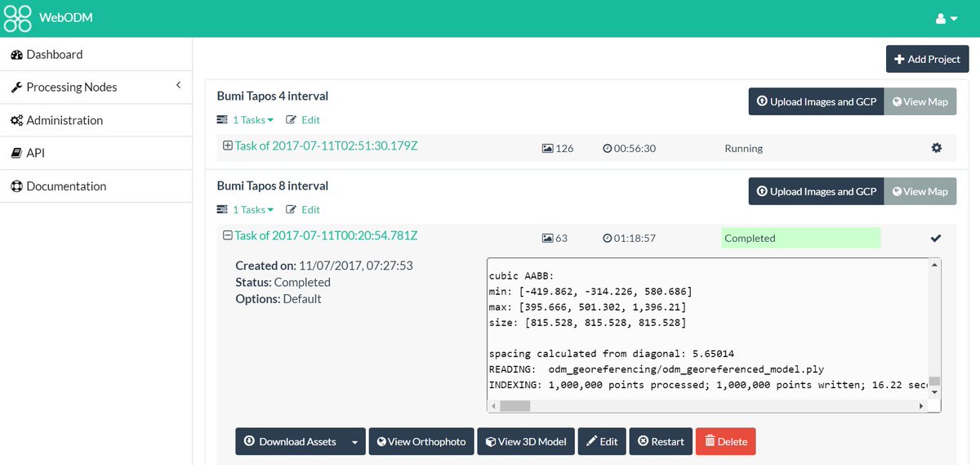
Task: View Map for Bumi Tapos 4 interval
Action: click(920, 101)
